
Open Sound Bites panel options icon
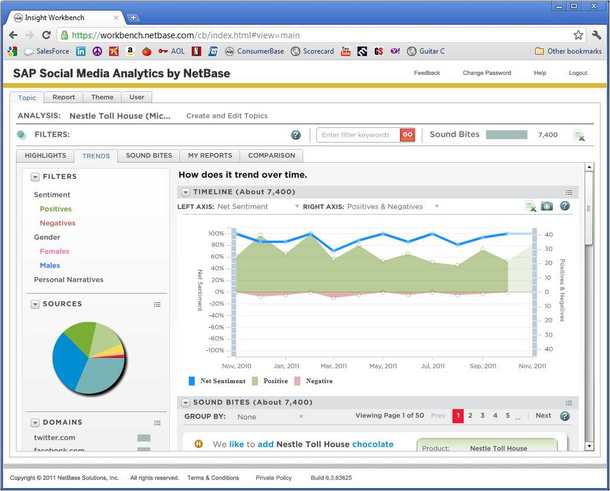coord(569,403)
